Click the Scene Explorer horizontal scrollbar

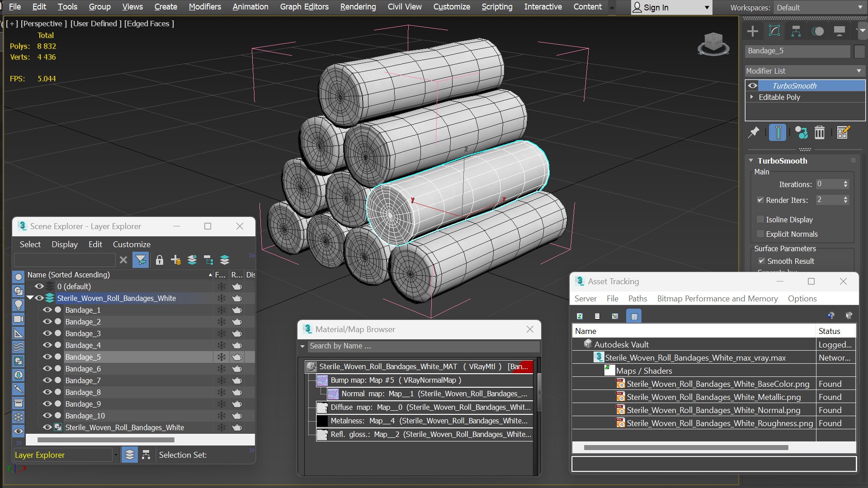[x=106, y=440]
